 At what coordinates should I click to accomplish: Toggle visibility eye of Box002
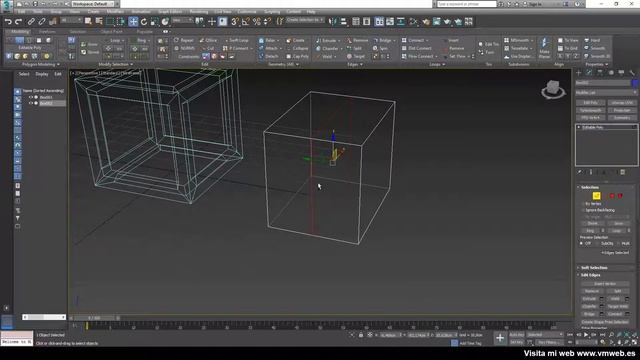click(x=31, y=103)
